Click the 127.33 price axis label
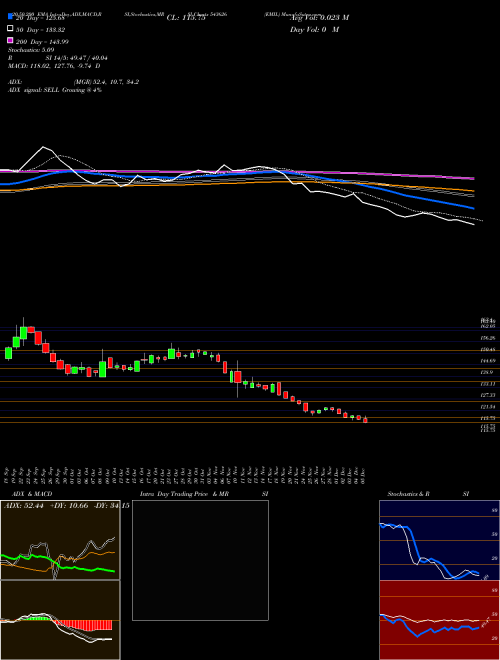 tap(489, 395)
